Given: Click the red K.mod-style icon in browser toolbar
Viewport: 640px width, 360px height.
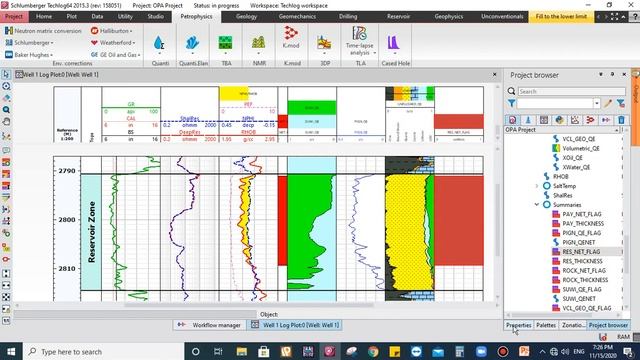Looking at the screenshot, I should click(590, 120).
